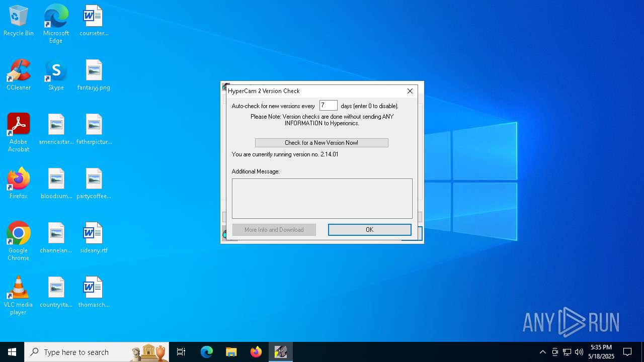Click the version number 2.14.01 text
This screenshot has width=644, height=362.
pyautogui.click(x=330, y=154)
